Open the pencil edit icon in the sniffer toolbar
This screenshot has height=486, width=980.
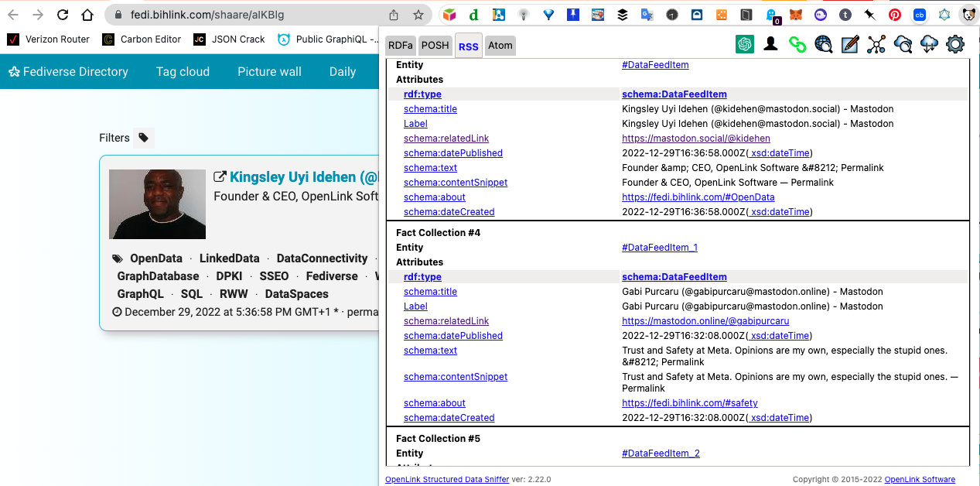[850, 45]
